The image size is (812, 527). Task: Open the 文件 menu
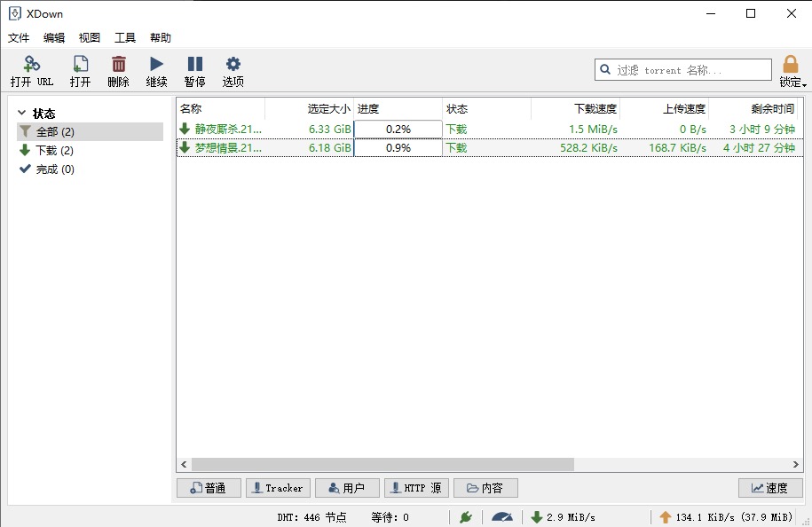(x=19, y=38)
